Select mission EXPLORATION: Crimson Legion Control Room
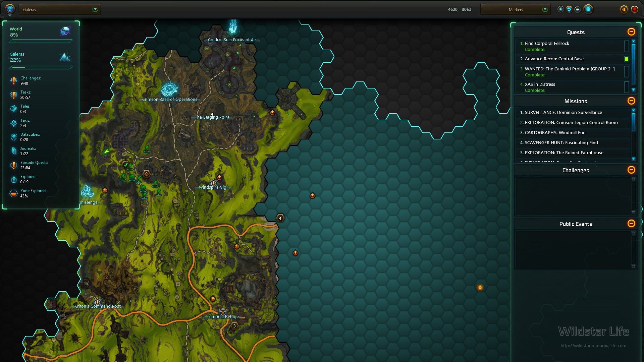This screenshot has height=362, width=644. coord(573,123)
